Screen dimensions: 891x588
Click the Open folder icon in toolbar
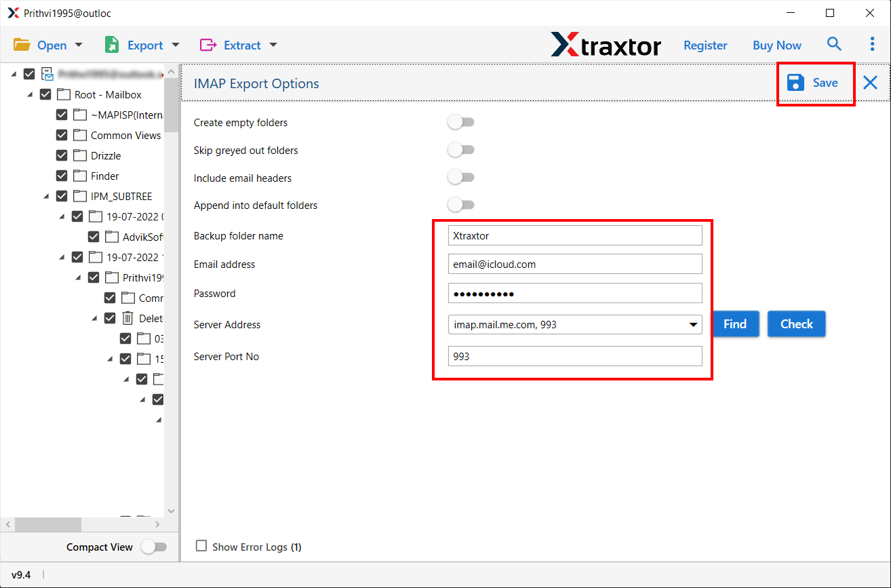[x=22, y=44]
